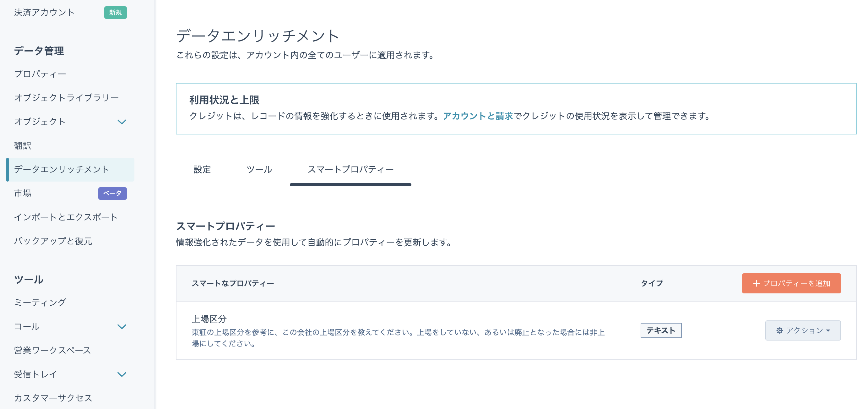Open ミーティング under ツール
This screenshot has height=409, width=868.
point(40,303)
